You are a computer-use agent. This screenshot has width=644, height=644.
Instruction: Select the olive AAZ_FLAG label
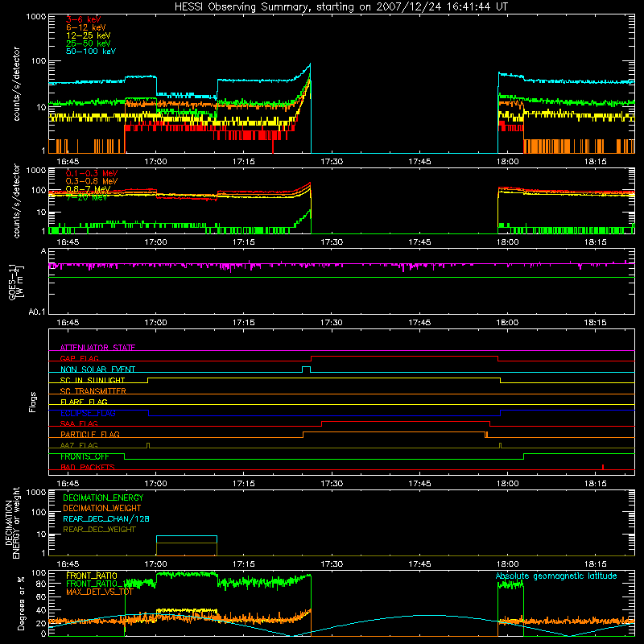coord(79,445)
